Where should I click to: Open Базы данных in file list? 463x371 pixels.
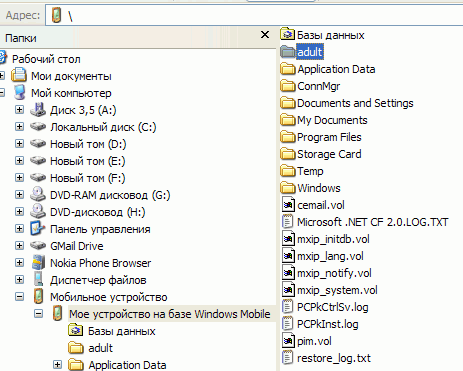point(331,35)
